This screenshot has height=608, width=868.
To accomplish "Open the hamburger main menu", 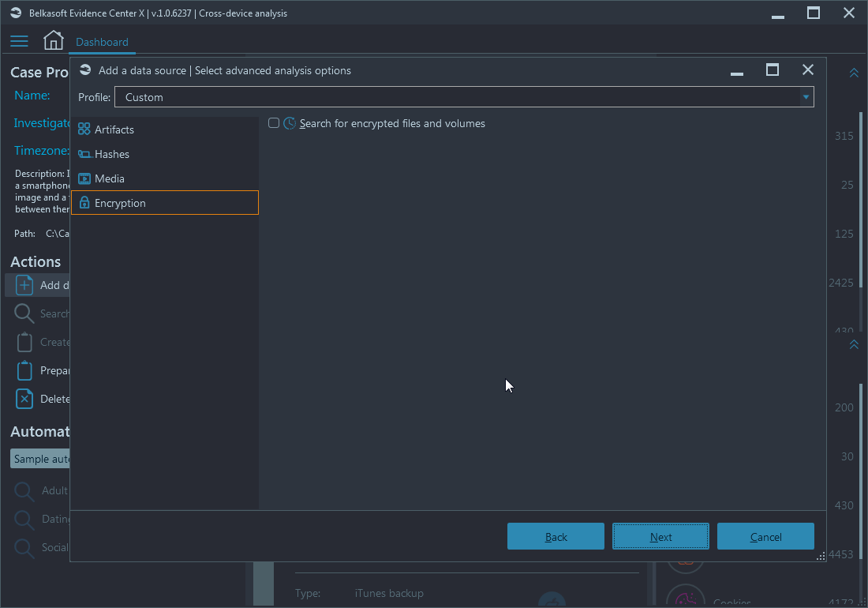I will coord(19,41).
